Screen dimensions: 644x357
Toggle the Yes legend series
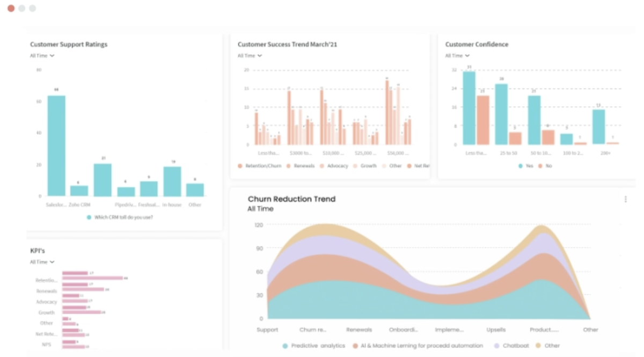[x=525, y=166]
